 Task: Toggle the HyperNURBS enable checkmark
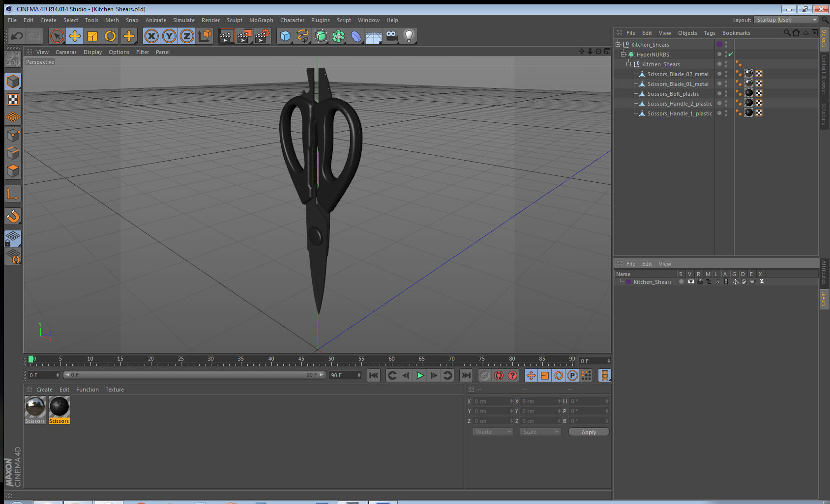click(731, 54)
